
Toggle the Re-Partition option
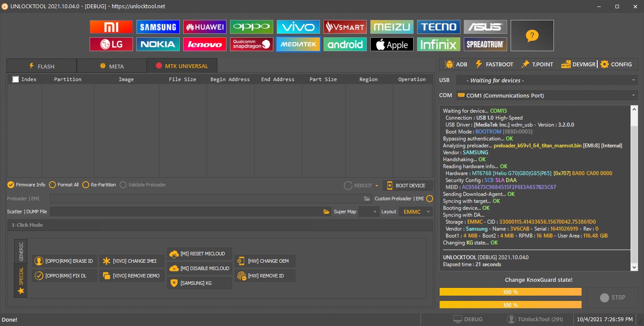pyautogui.click(x=99, y=185)
